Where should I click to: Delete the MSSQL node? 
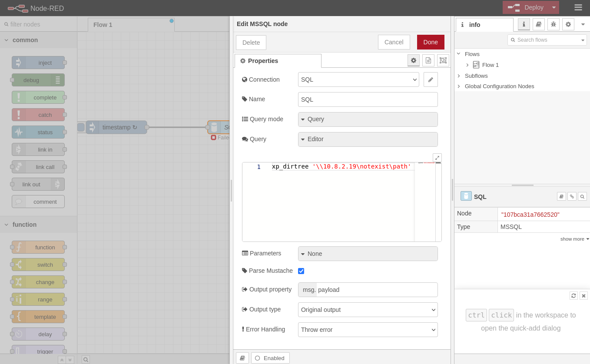[251, 43]
